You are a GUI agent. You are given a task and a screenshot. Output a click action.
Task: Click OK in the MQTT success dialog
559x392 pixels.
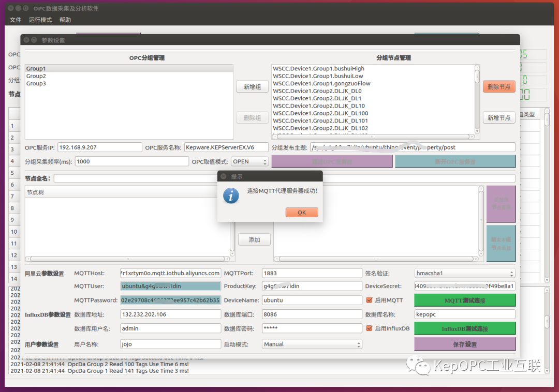click(302, 213)
